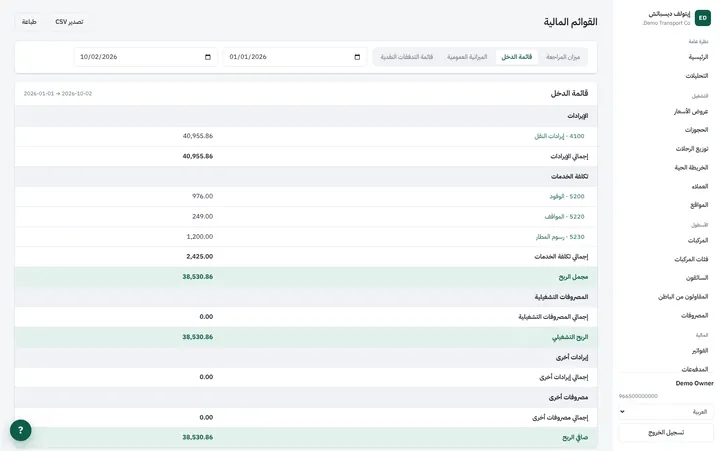Open توزيع الرحلات sidebar item

[692, 149]
